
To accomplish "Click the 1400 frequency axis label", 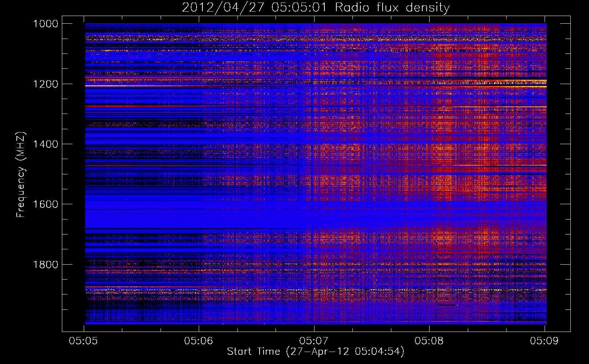I will tap(46, 144).
